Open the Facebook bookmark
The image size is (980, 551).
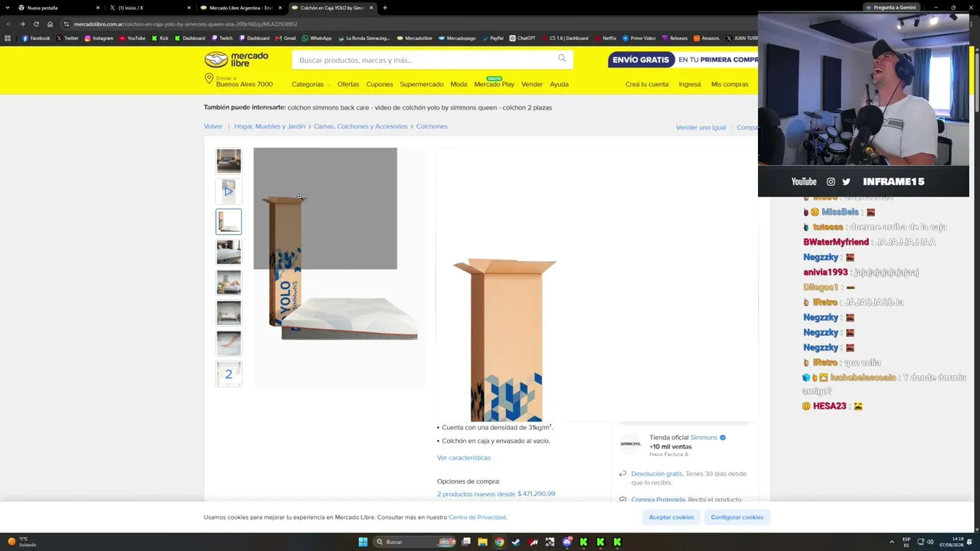point(36,38)
